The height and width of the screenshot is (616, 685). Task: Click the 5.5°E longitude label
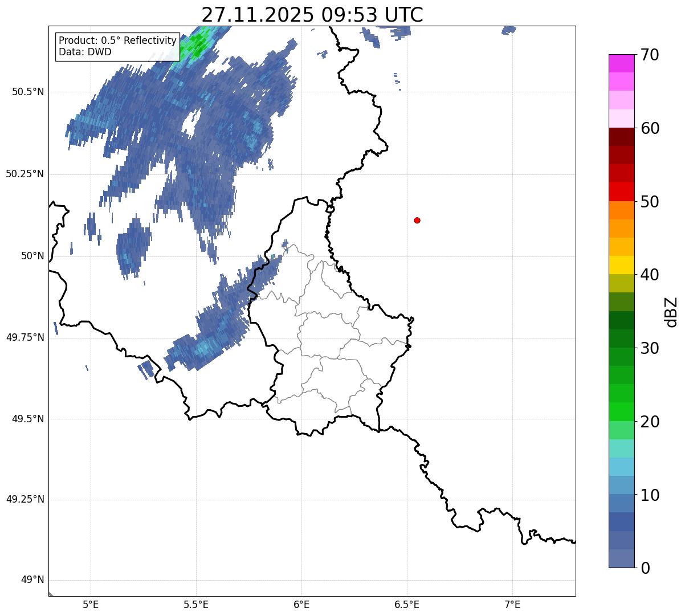(x=196, y=605)
